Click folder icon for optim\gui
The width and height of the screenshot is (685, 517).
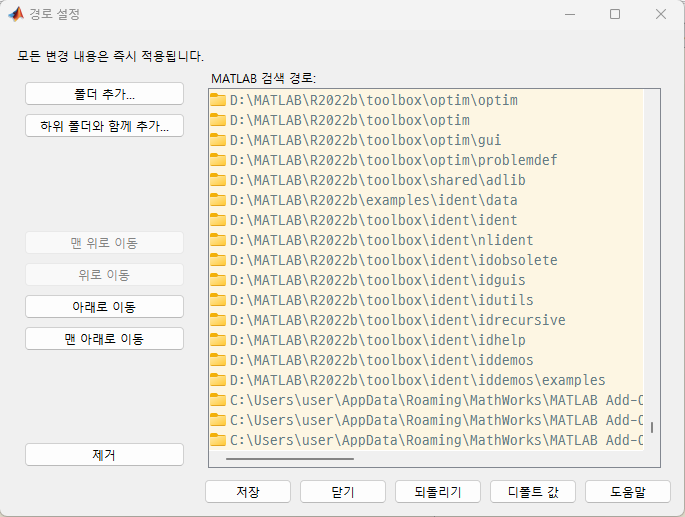click(218, 140)
